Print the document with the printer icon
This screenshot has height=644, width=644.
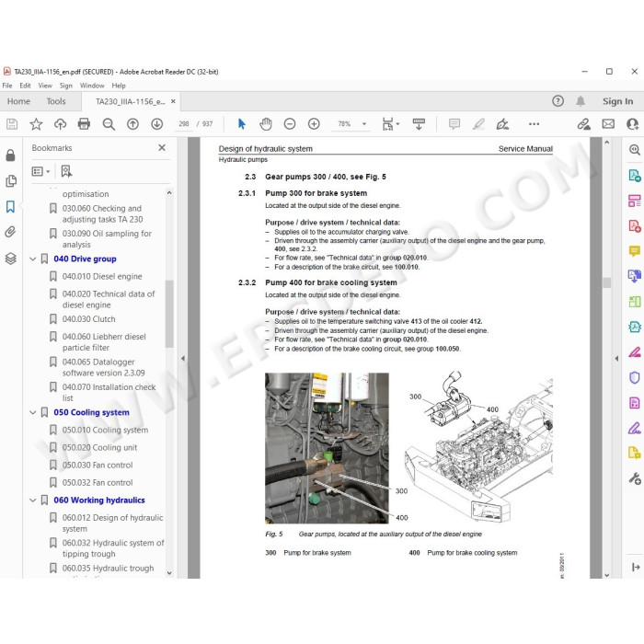84,123
